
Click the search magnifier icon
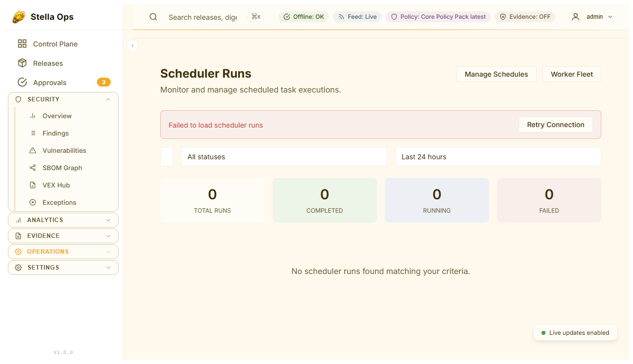click(x=153, y=17)
